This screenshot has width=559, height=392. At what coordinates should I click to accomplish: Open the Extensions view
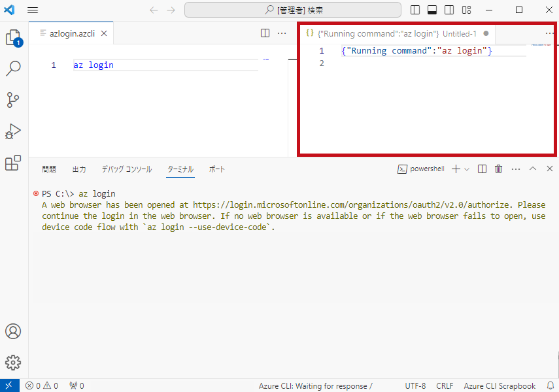tap(13, 163)
